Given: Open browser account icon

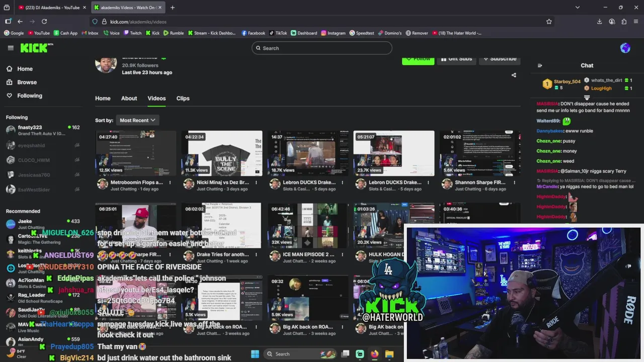Looking at the screenshot, I should click(612, 22).
